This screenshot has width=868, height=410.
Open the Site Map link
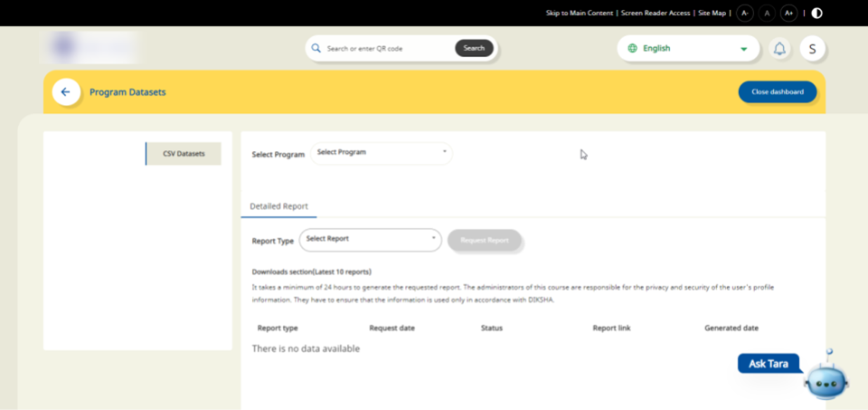pyautogui.click(x=712, y=14)
